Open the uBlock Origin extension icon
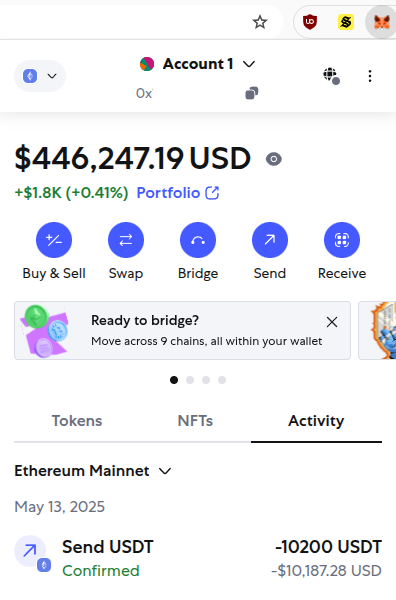This screenshot has height=600, width=396. 310,22
